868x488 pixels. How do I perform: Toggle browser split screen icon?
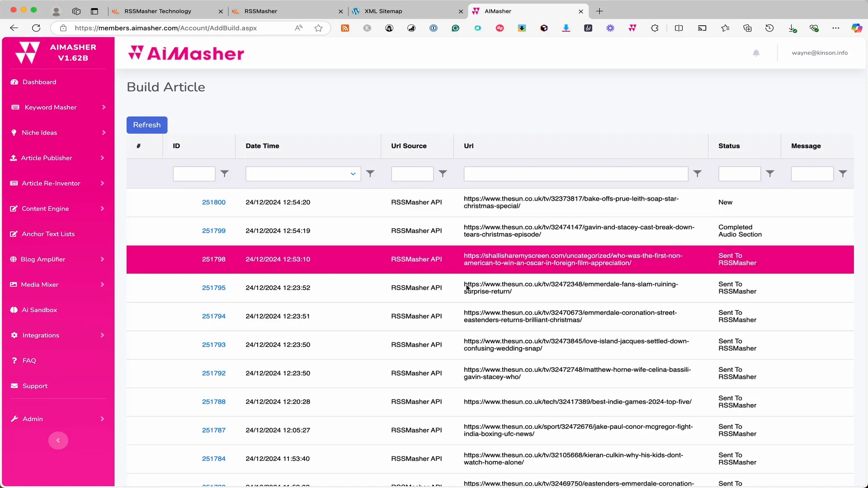tap(679, 28)
